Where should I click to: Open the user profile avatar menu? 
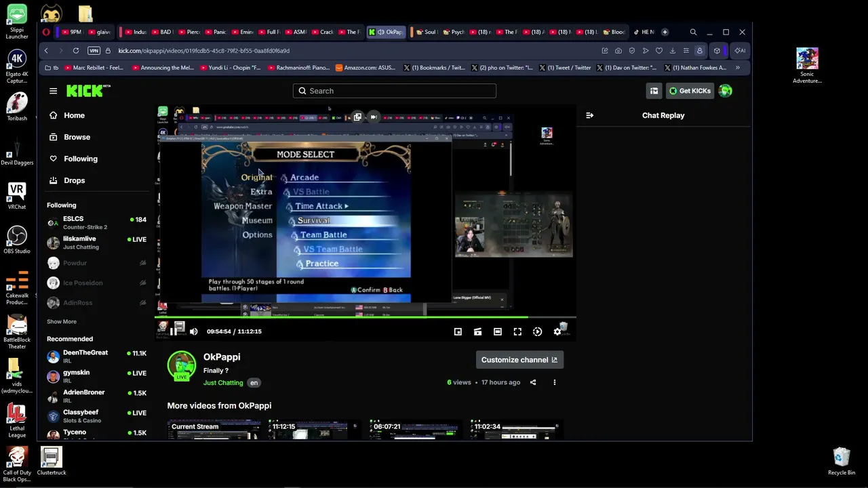coord(726,91)
